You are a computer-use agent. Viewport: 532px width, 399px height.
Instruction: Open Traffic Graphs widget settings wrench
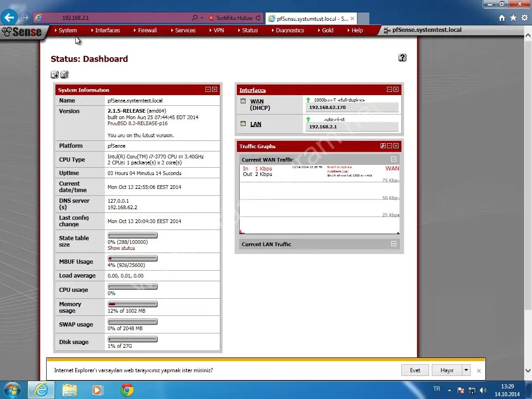point(383,146)
